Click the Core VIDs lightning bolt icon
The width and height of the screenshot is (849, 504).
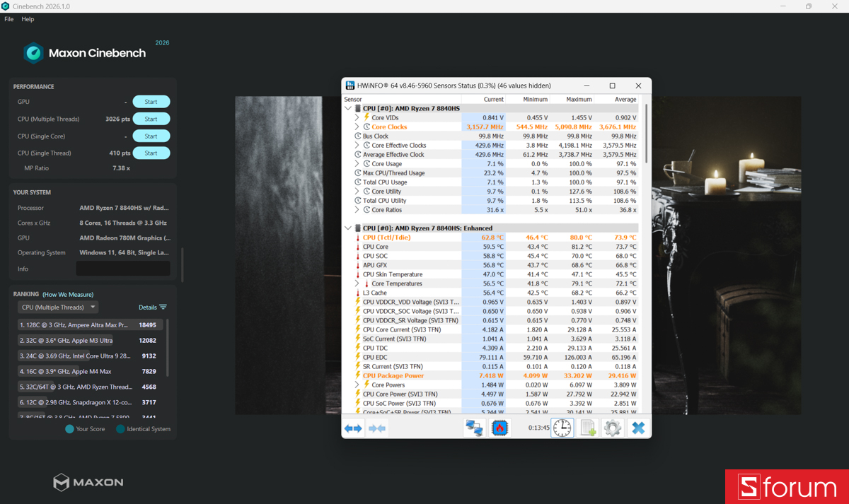tap(366, 117)
